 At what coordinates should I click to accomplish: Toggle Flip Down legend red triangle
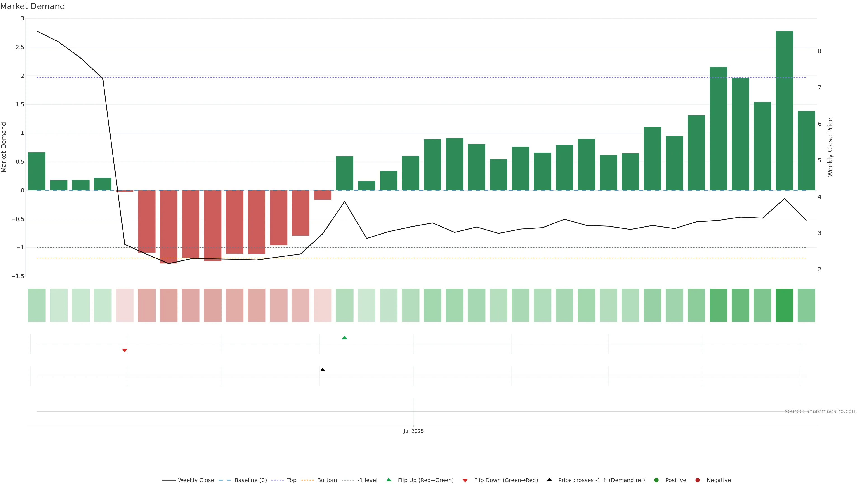pyautogui.click(x=465, y=480)
